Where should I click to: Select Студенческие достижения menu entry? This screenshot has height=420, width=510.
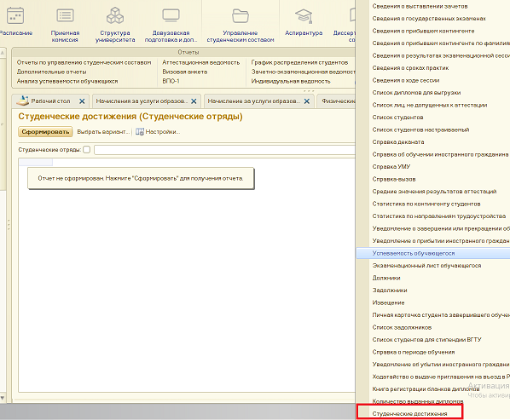point(410,413)
